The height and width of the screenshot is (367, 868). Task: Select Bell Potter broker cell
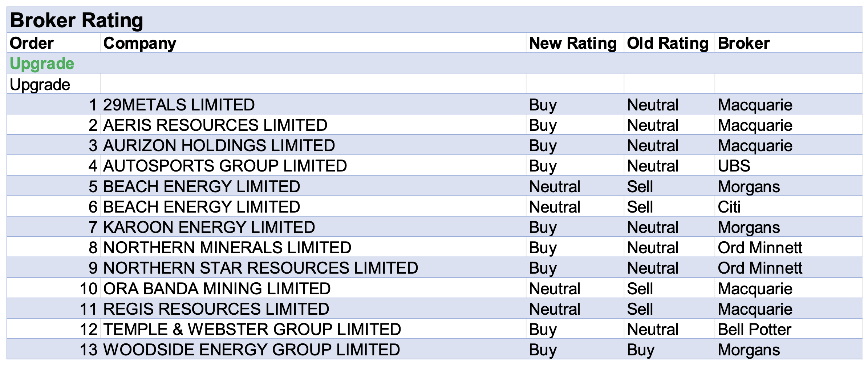point(754,329)
